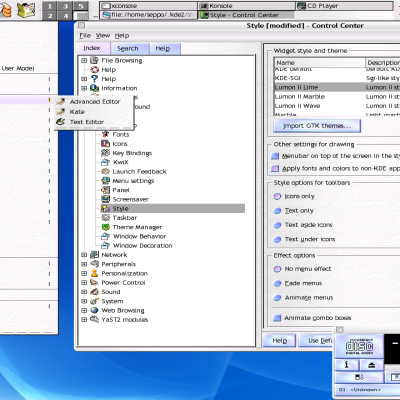This screenshot has width=400, height=400.
Task: Switch to the Search tab
Action: (129, 49)
